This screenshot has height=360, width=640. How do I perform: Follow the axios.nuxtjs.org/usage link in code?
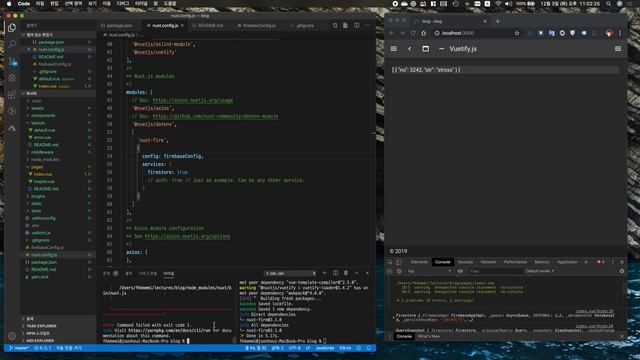click(193, 100)
